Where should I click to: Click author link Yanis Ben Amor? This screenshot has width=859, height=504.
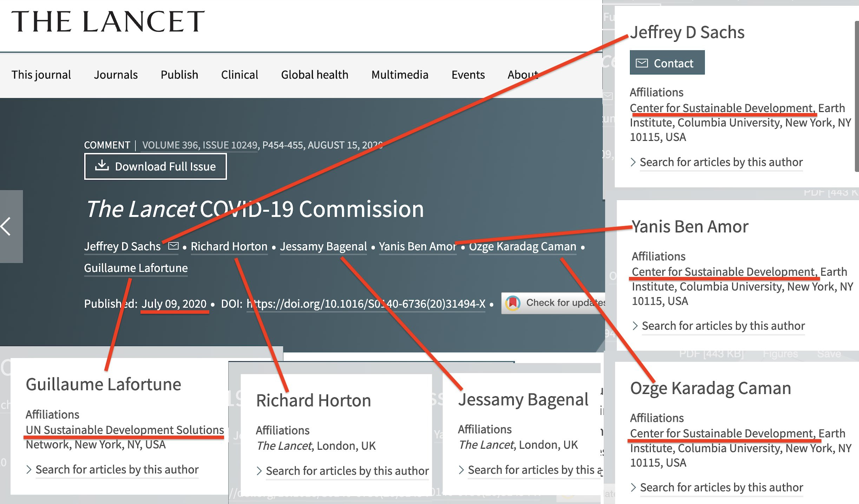[418, 246]
